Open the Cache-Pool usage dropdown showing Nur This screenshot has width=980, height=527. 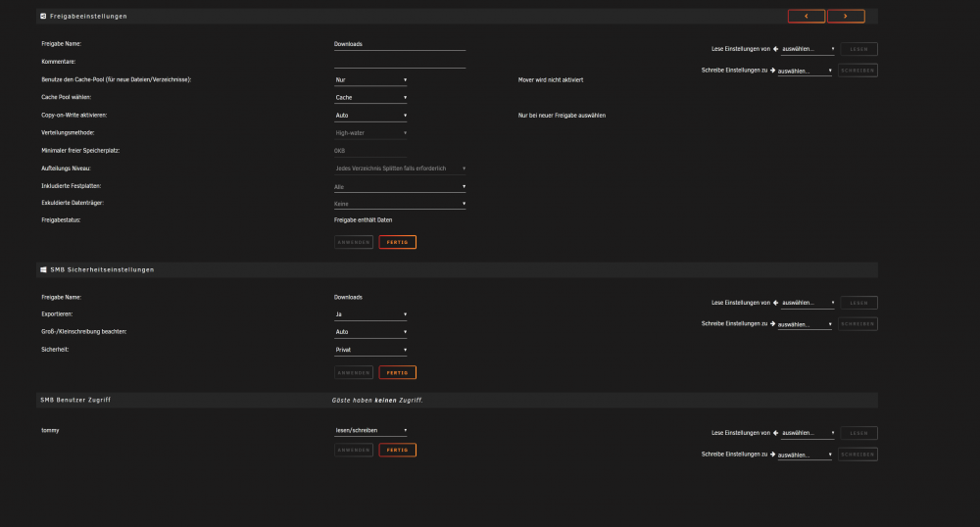pyautogui.click(x=370, y=80)
